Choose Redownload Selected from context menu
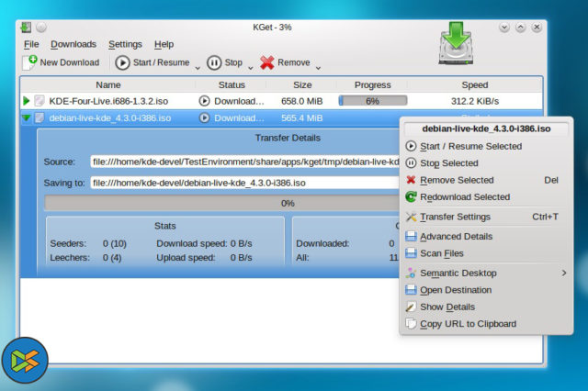 pyautogui.click(x=464, y=197)
